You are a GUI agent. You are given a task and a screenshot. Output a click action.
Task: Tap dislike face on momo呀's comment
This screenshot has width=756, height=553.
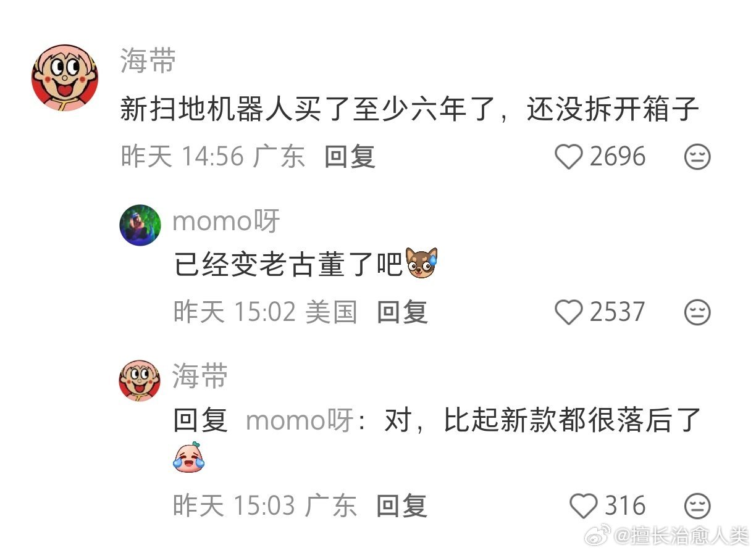coord(697,312)
